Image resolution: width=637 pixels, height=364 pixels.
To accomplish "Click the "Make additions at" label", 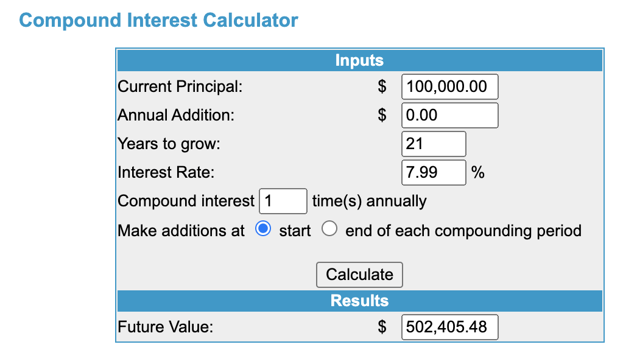I will 181,231.
